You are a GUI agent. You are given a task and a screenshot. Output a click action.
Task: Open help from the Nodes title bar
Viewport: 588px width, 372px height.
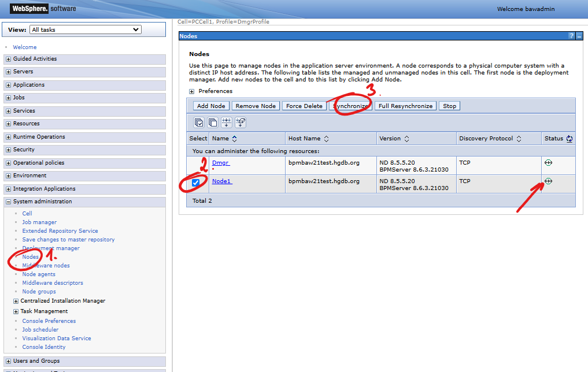571,36
